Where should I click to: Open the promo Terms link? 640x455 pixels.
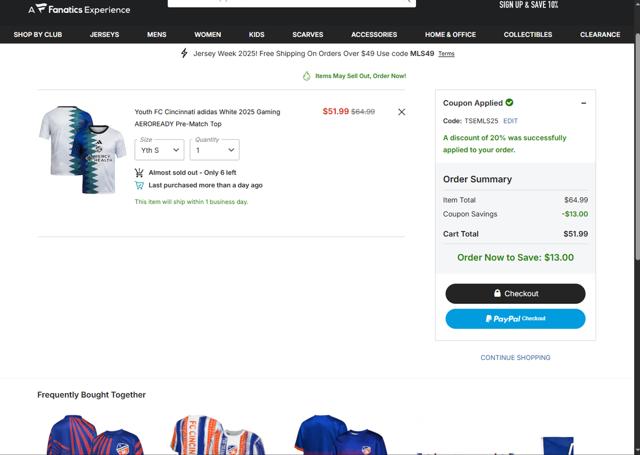click(446, 54)
